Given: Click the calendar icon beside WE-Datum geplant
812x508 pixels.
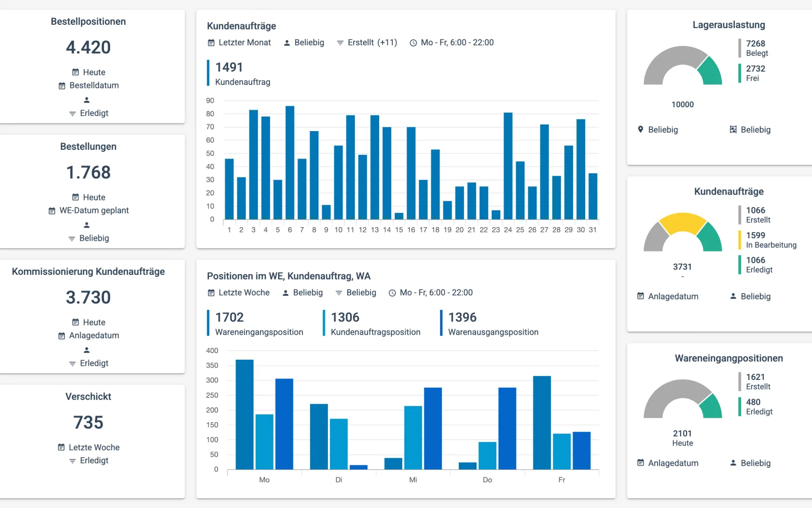Looking at the screenshot, I should click(52, 211).
